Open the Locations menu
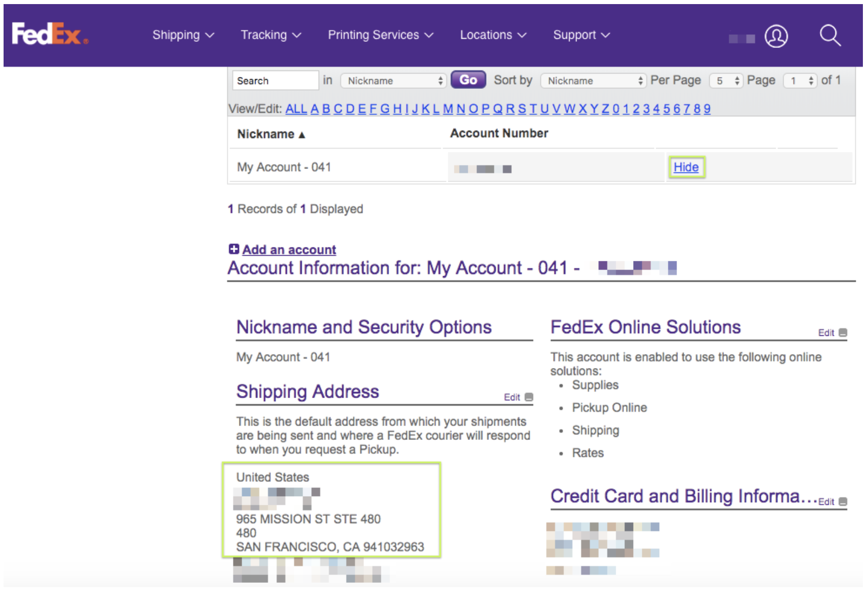The image size is (868, 591). (x=493, y=35)
